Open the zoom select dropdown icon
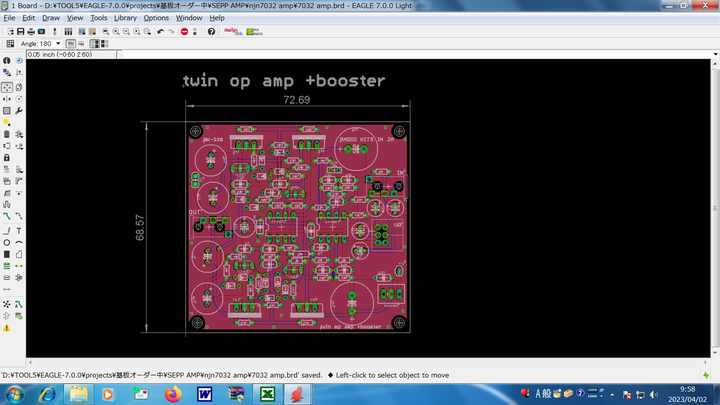Screen dimensions: 720x405 coord(147,32)
